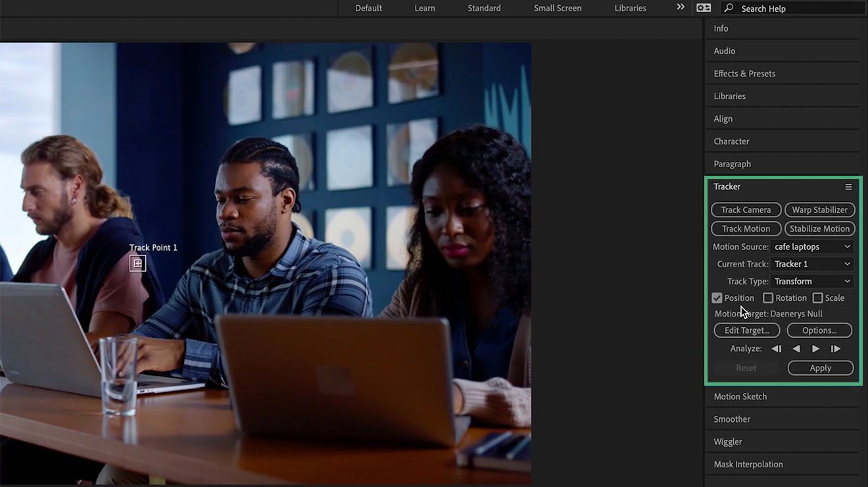Open the Tracker panel menu icon
This screenshot has width=868, height=487.
[x=849, y=186]
